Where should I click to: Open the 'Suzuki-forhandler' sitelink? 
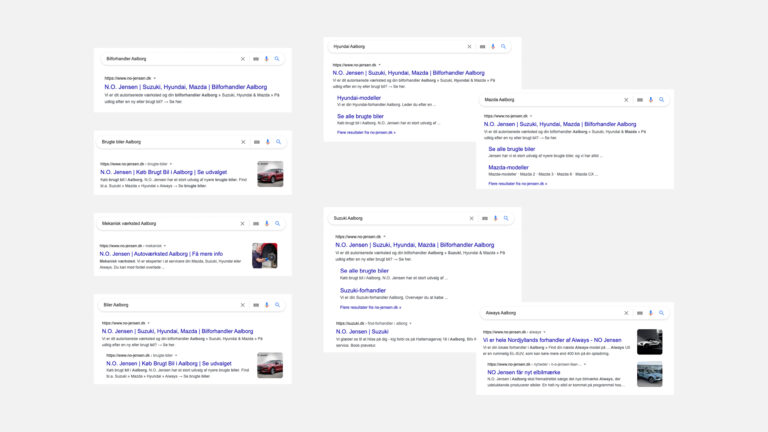[x=363, y=290]
